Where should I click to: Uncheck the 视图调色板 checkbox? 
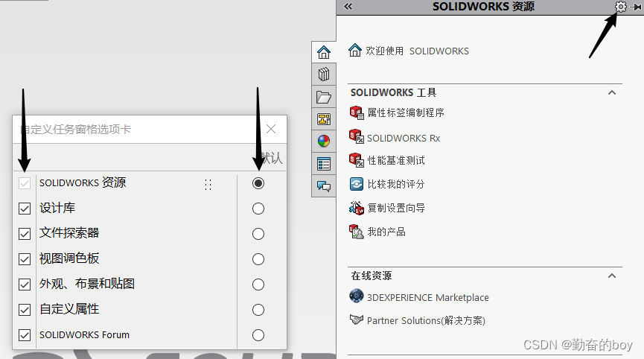(25, 258)
